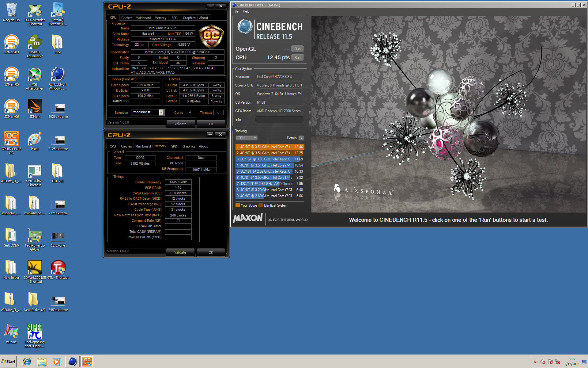Open the CPUID CPU-Z OC icon

click(11, 143)
